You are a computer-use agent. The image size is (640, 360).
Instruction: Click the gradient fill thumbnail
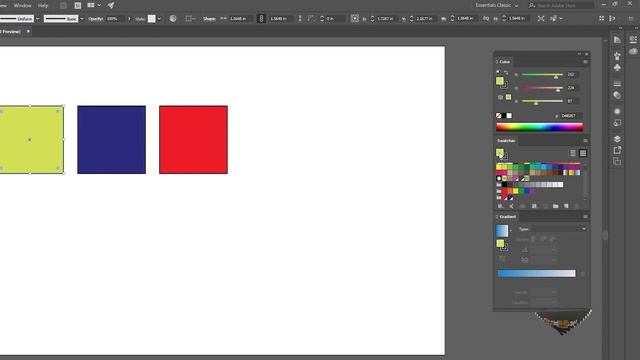[502, 231]
